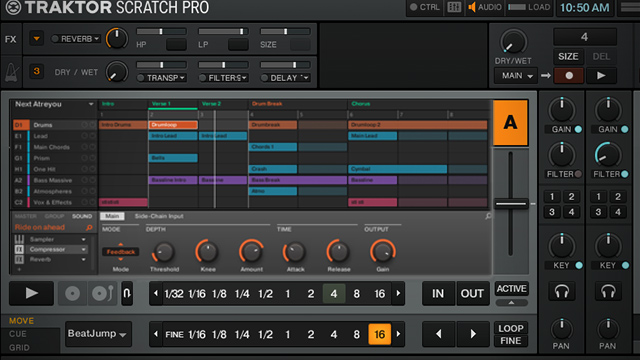The height and width of the screenshot is (360, 640).
Task: Enable headphone cue on first channel
Action: [562, 291]
